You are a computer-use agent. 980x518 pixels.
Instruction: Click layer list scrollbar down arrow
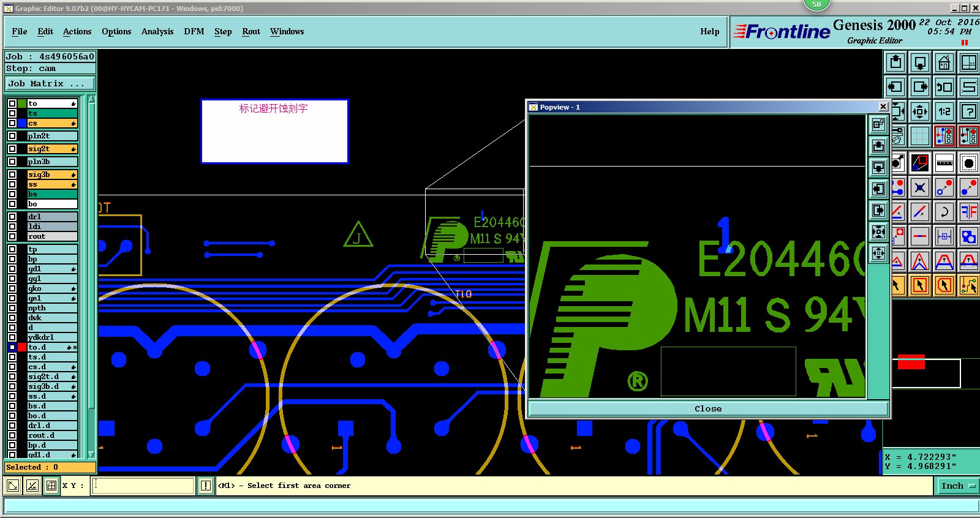[x=92, y=455]
